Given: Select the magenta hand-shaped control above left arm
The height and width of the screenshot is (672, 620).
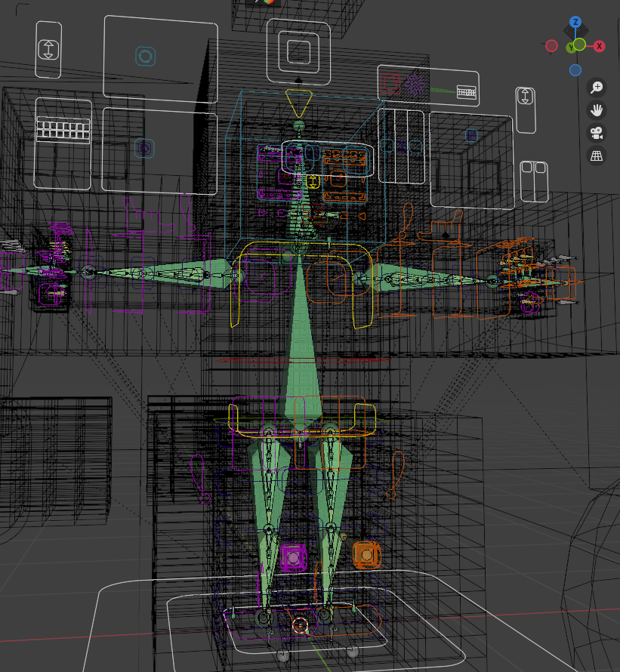Looking at the screenshot, I should click(x=150, y=217).
